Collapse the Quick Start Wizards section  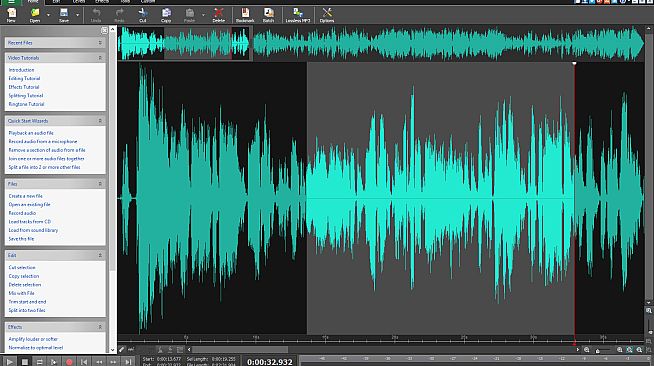(x=100, y=120)
